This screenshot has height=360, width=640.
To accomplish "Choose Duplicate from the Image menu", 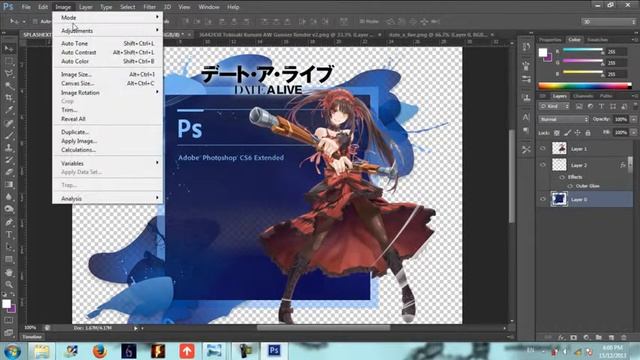I will point(108,132).
